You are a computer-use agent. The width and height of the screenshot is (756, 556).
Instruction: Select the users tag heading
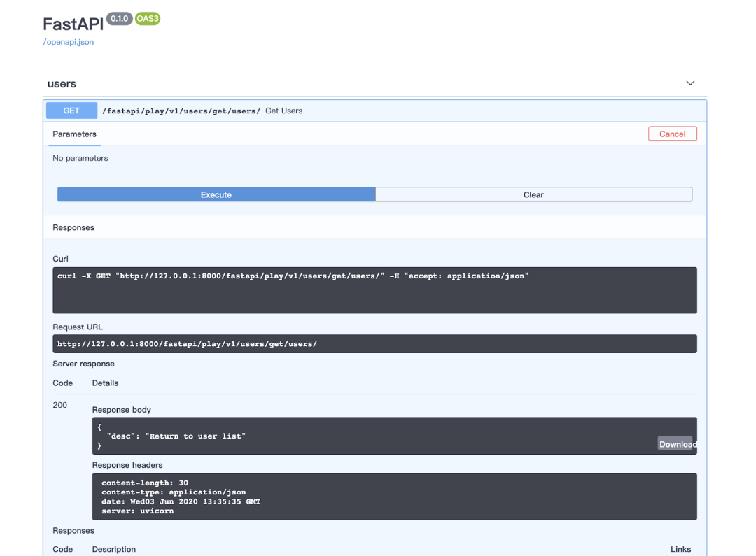tap(62, 83)
